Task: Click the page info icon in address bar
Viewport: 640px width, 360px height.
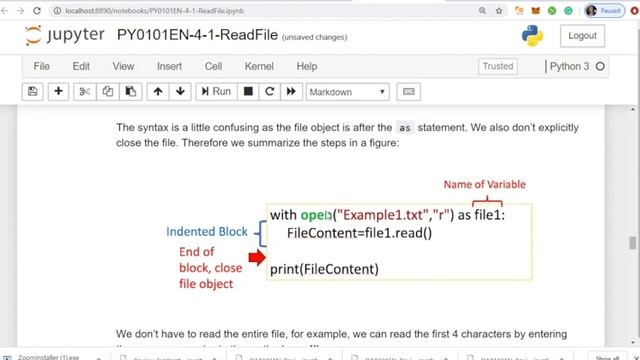Action: tap(57, 11)
